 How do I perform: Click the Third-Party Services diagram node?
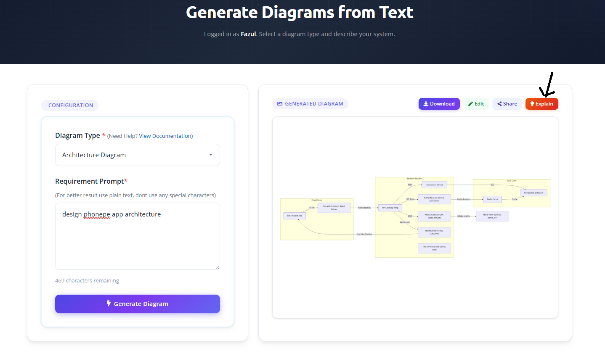(x=492, y=216)
